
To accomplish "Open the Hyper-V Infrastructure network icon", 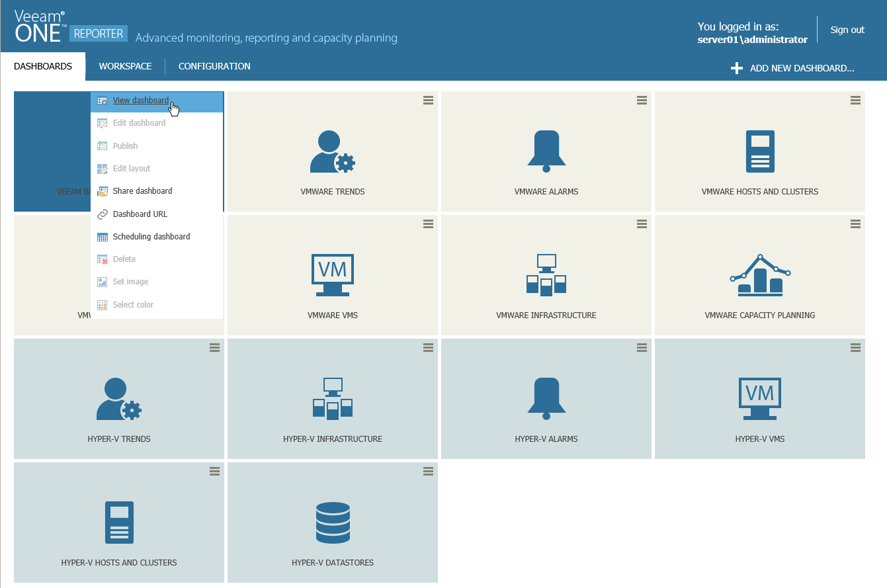I will [x=333, y=399].
